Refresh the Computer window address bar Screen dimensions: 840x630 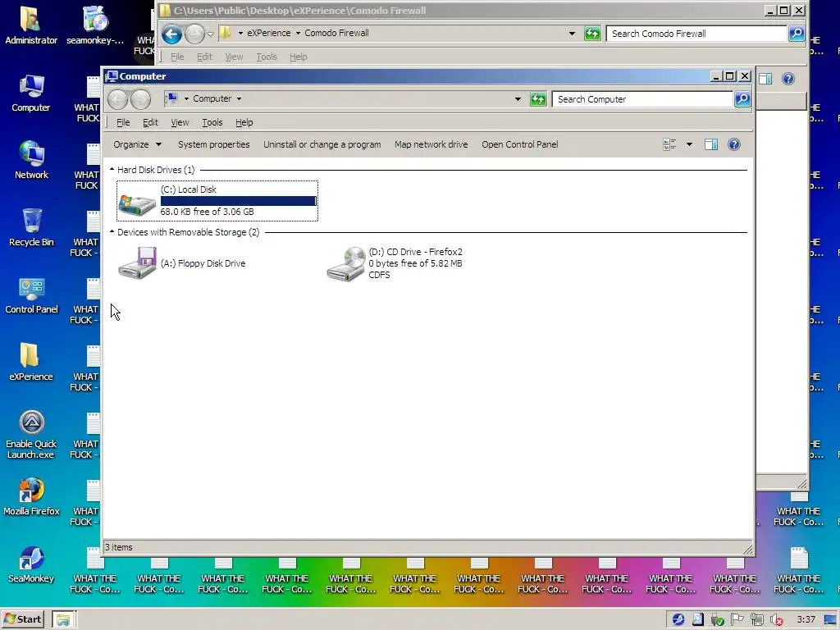click(x=538, y=99)
